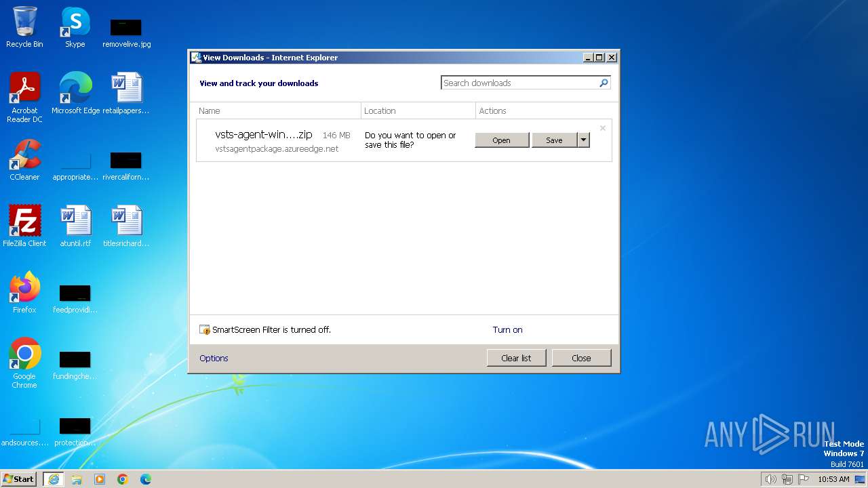Select the rivercaliforn... desktop file
Viewport: 868px width, 488px height.
126,165
